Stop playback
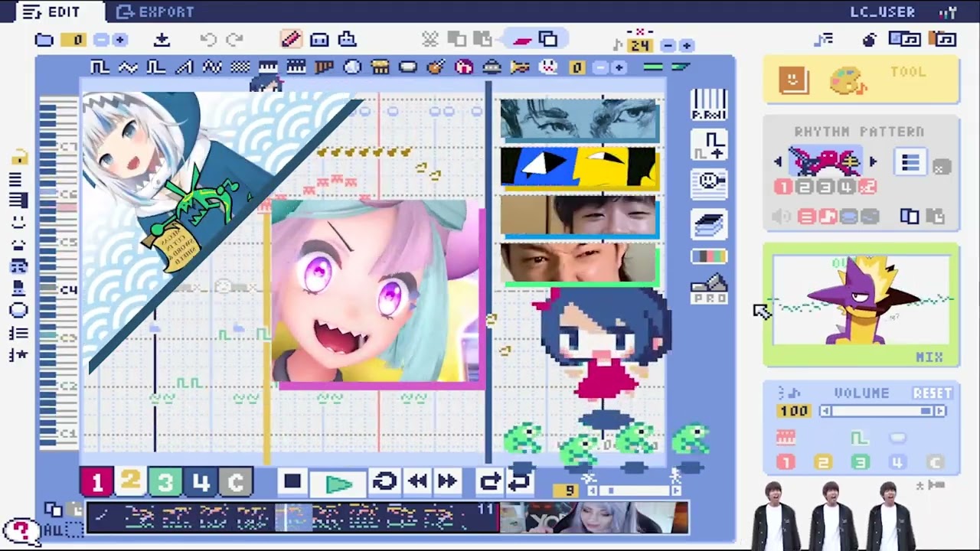This screenshot has height=551, width=980. tap(292, 481)
